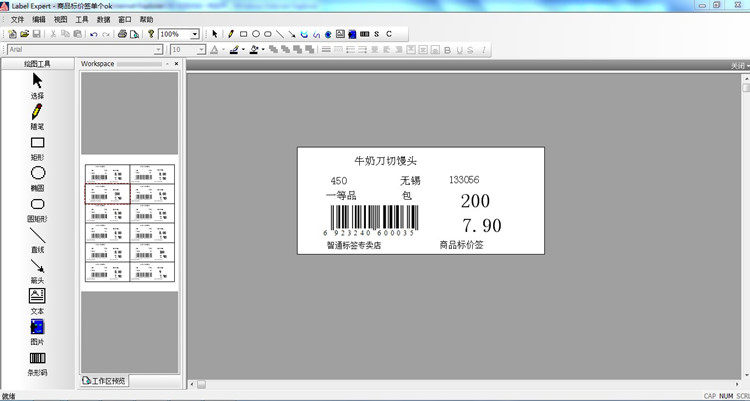Open the font size 10 dropdown
This screenshot has width=750, height=401.
[x=201, y=50]
